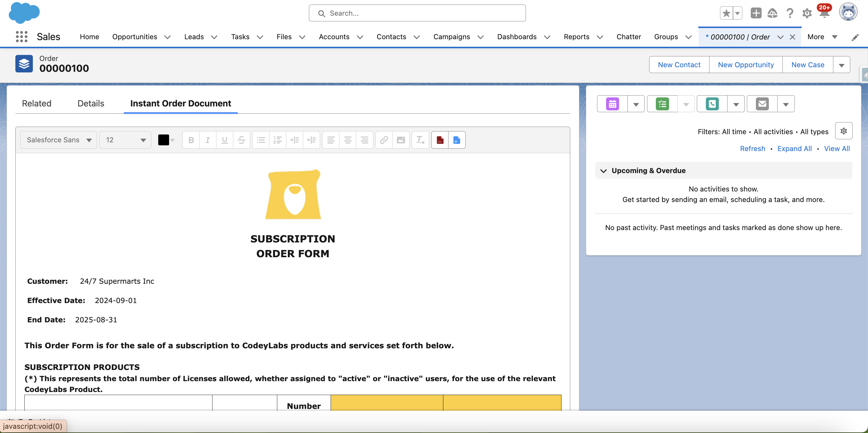
Task: Export document as PDF
Action: (440, 140)
